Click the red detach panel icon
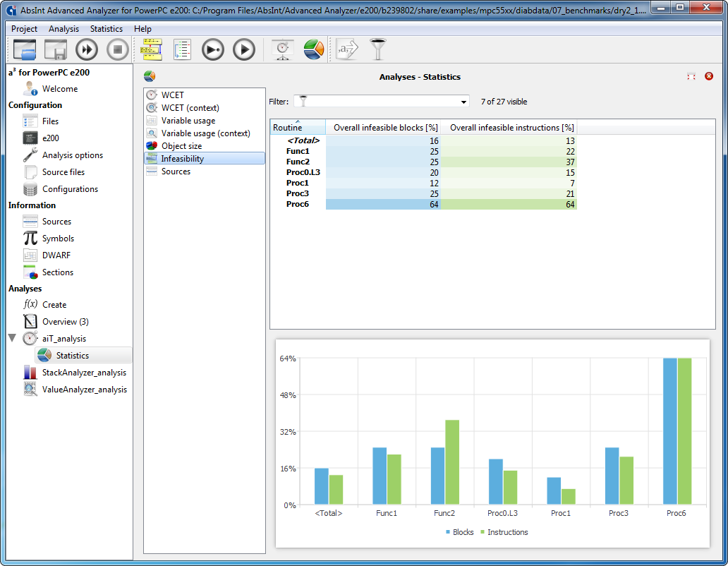 click(691, 76)
